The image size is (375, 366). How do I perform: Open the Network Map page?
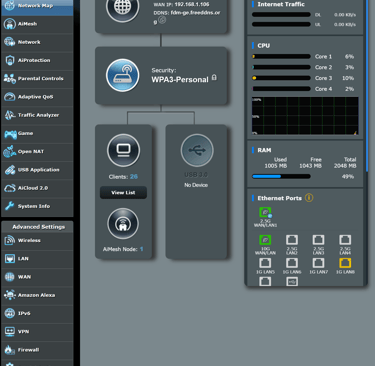[37, 7]
